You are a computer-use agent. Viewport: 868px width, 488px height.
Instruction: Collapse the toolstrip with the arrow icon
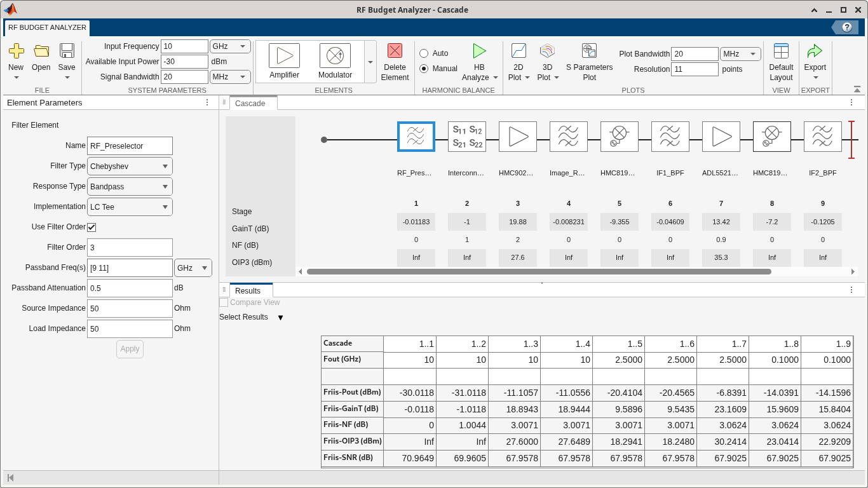tap(857, 90)
